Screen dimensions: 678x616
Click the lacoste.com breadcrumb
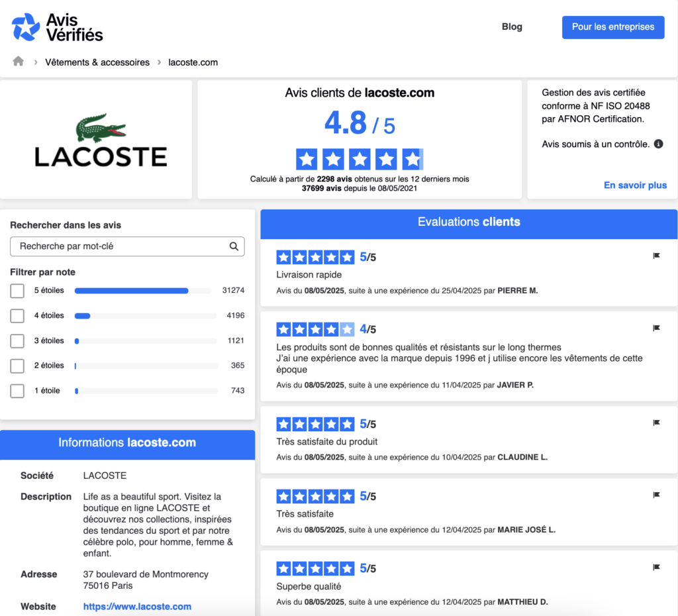(193, 62)
